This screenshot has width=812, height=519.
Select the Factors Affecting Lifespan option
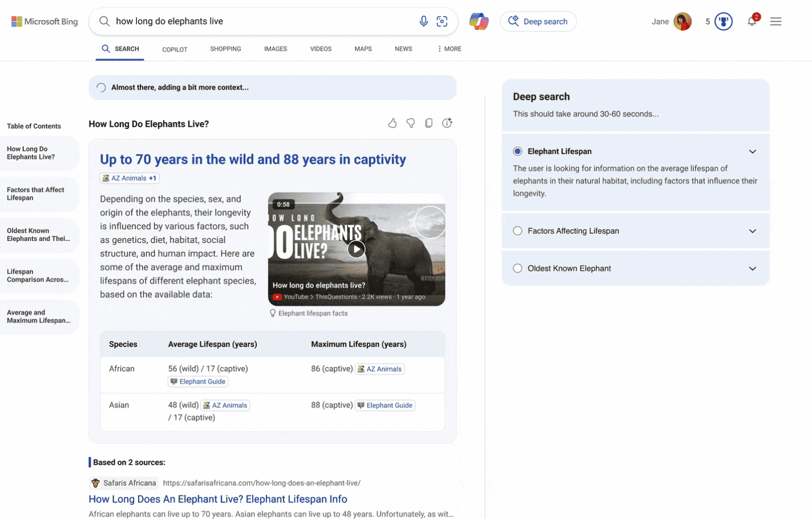[518, 231]
